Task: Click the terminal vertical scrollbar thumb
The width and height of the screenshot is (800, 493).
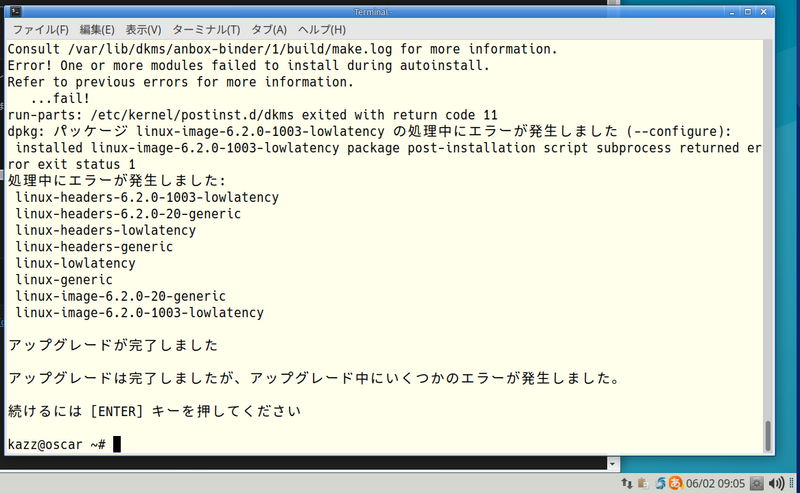Action: coord(767,436)
